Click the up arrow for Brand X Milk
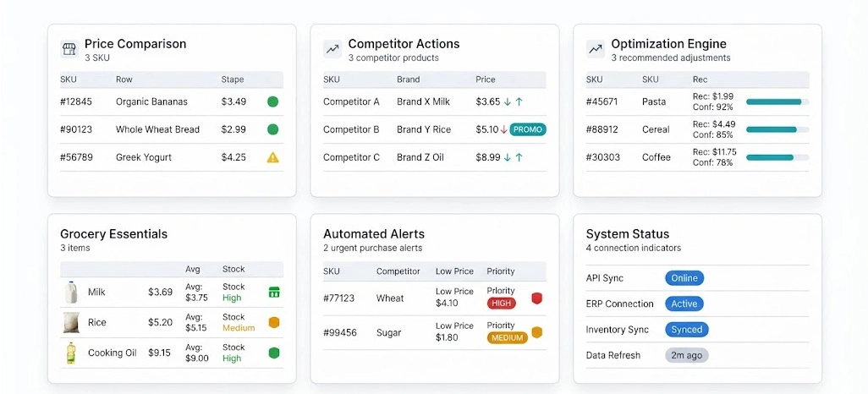868x394 pixels. pyautogui.click(x=519, y=101)
